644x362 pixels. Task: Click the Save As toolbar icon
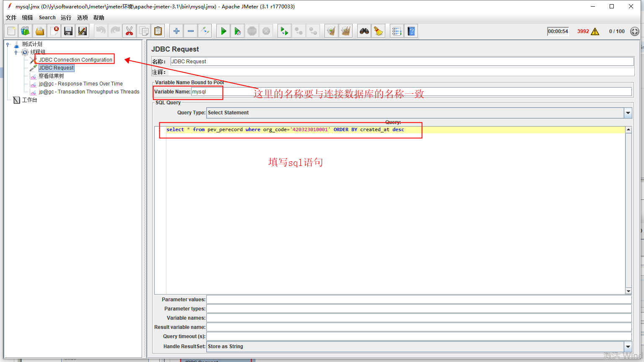(x=83, y=31)
